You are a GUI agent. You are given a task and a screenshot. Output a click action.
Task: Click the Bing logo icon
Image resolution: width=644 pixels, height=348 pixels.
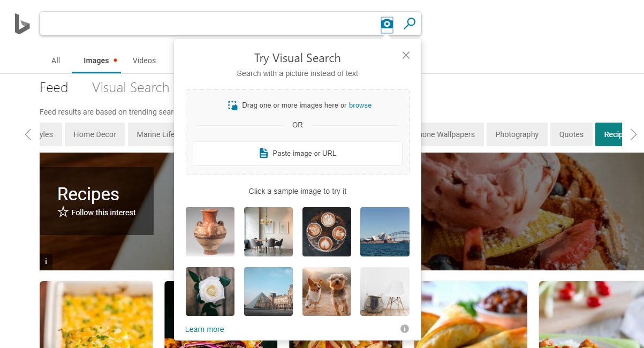(22, 25)
